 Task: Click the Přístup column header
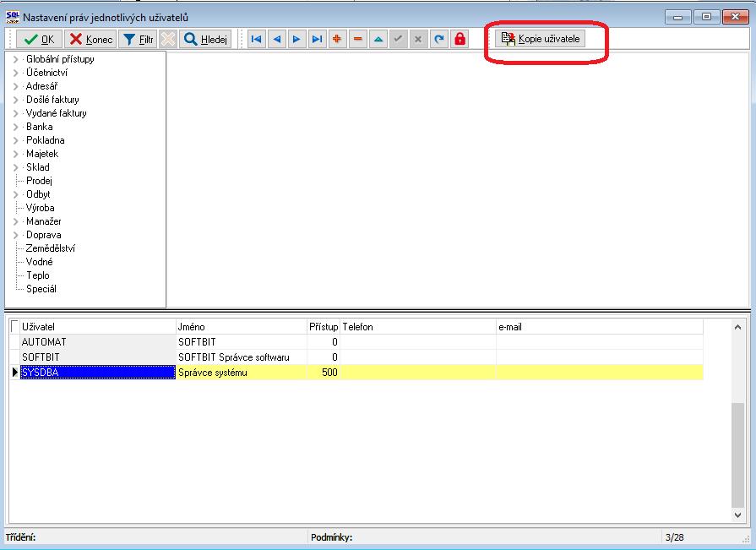[x=324, y=327]
